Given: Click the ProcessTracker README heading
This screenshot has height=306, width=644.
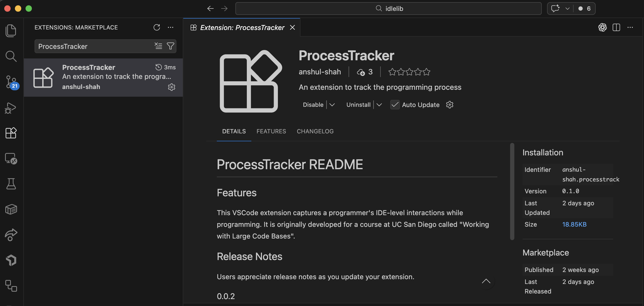Looking at the screenshot, I should [x=290, y=164].
